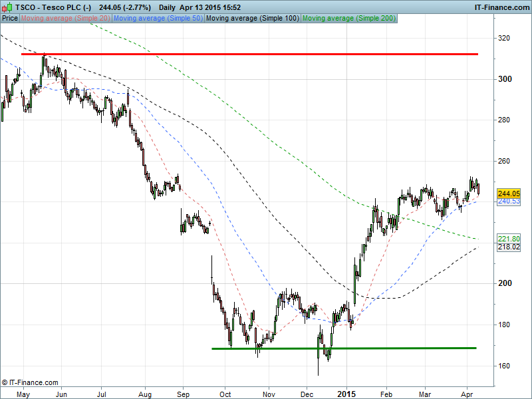Click the blue 240.53 price label
This screenshot has height=399, width=532.
pyautogui.click(x=509, y=201)
